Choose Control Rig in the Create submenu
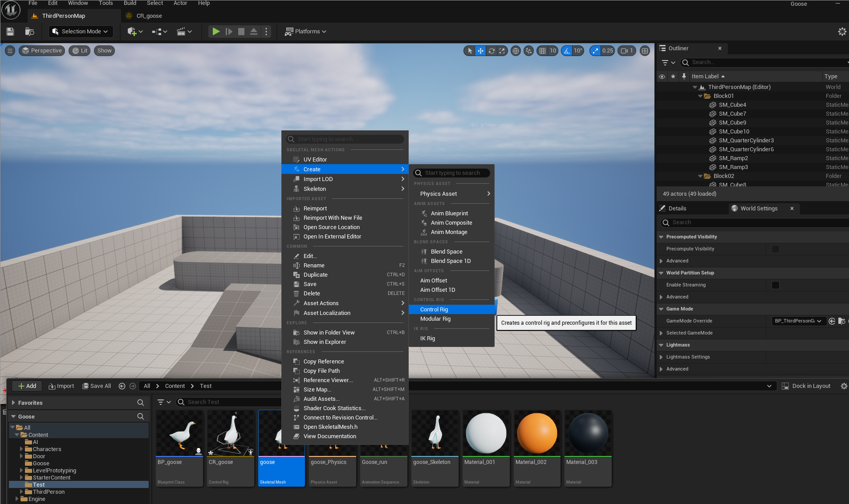849x504 pixels. click(451, 310)
